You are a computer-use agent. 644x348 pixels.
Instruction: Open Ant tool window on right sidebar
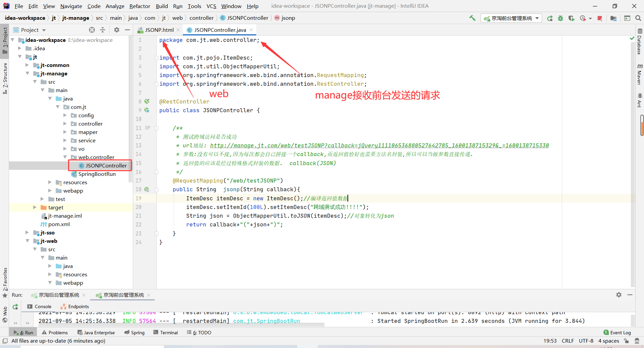(639, 100)
